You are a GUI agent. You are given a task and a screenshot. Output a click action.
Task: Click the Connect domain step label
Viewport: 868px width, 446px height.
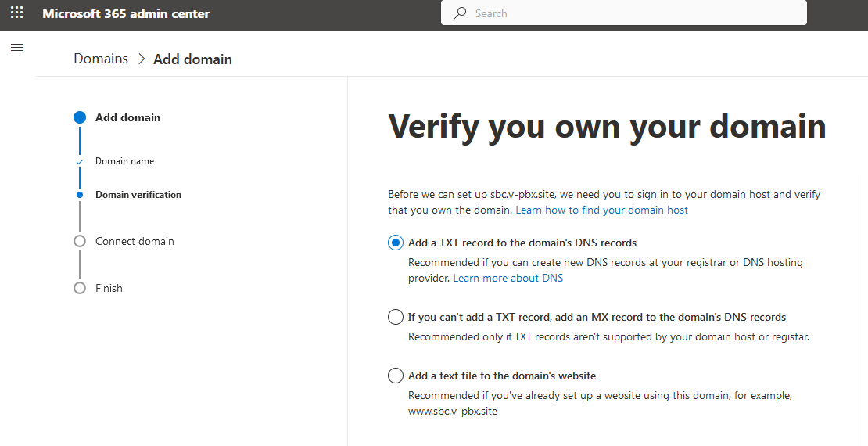point(135,242)
